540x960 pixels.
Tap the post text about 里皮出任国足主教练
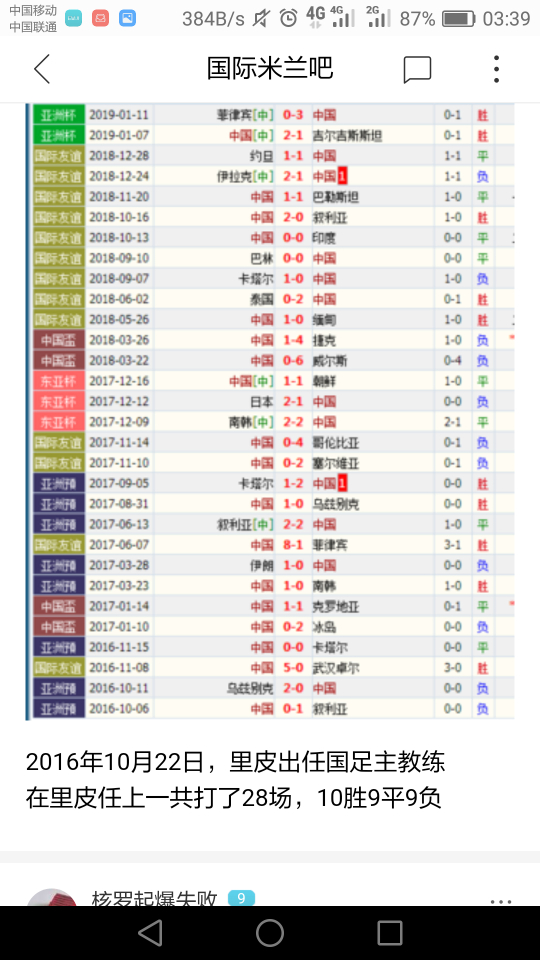[235, 780]
